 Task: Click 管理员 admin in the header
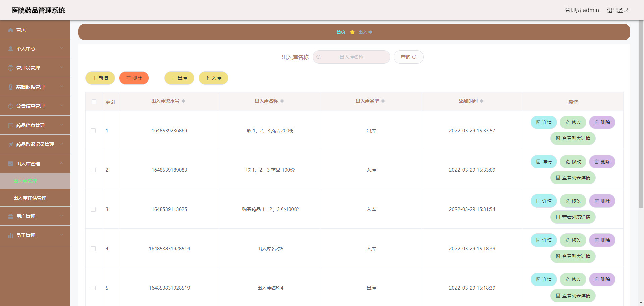582,10
